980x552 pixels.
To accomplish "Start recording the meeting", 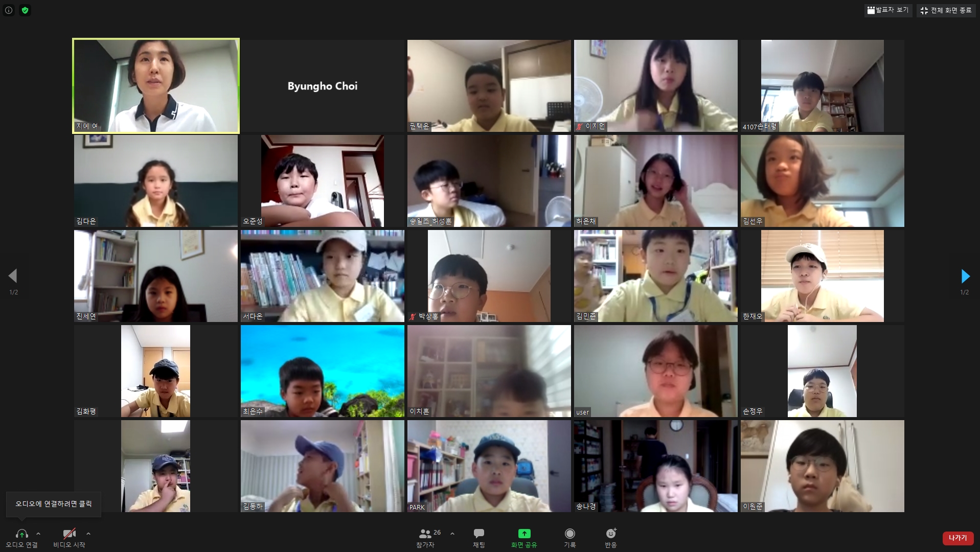I will [x=569, y=534].
